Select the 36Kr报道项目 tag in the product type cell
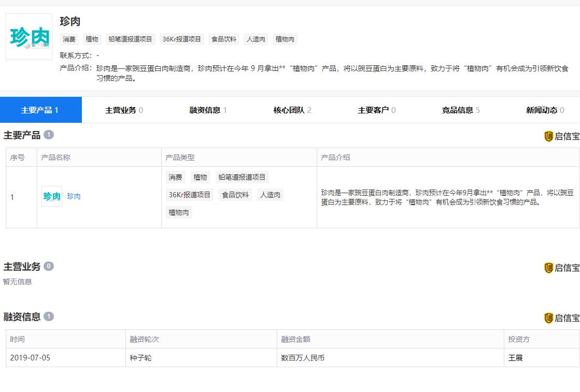580x392 pixels. [x=189, y=195]
